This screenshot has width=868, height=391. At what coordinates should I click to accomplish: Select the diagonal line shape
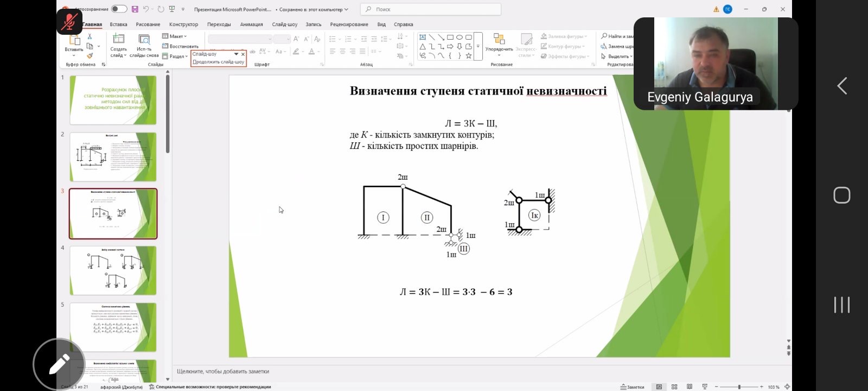point(432,37)
